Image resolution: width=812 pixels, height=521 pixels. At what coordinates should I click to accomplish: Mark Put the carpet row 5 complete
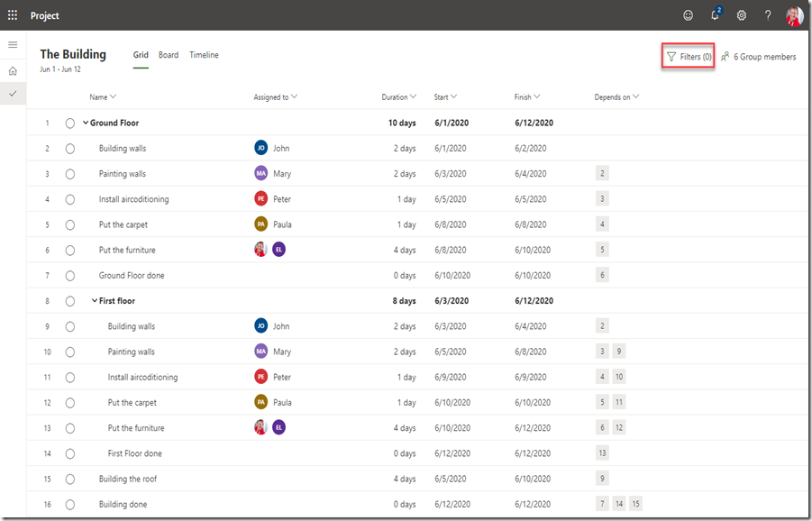point(70,224)
